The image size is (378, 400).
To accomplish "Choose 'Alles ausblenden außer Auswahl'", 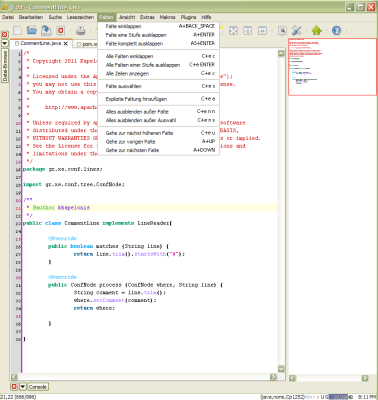I will (159, 120).
